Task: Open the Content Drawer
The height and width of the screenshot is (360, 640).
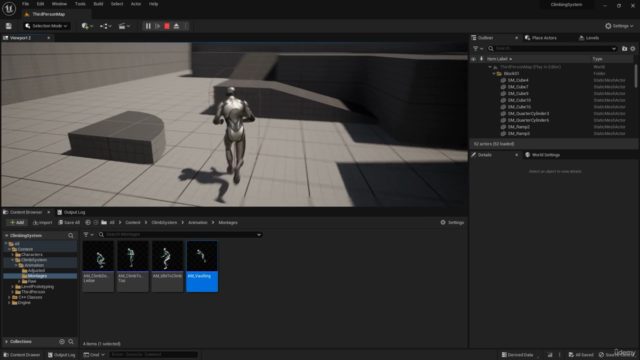Action: [x=22, y=355]
